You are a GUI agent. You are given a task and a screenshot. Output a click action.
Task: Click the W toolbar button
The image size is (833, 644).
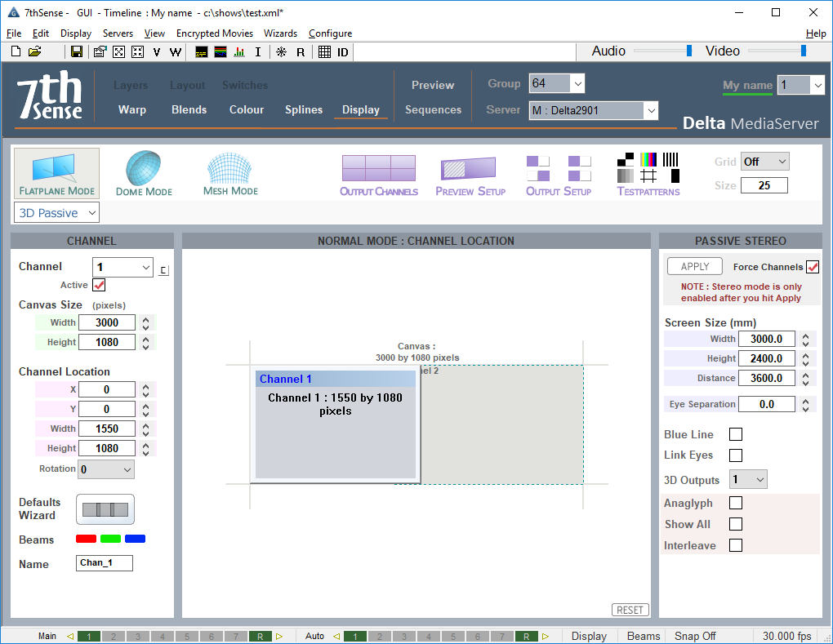click(x=176, y=52)
